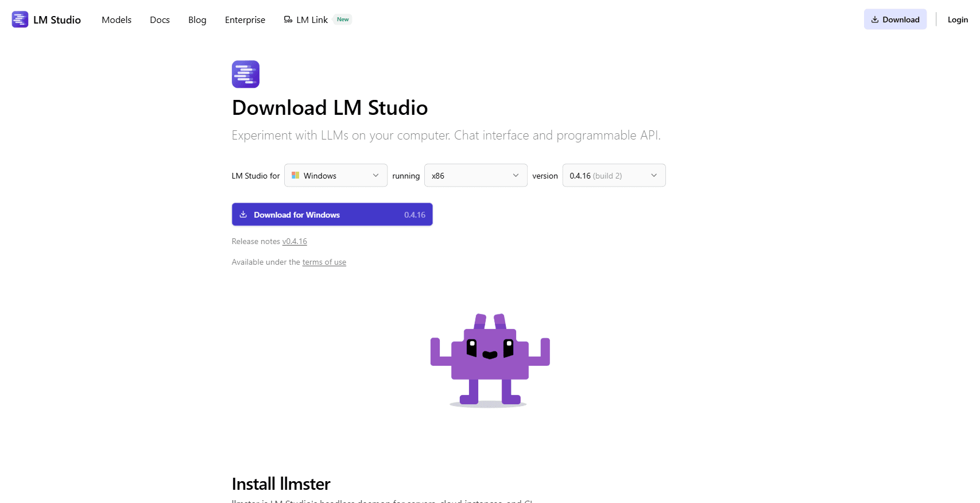Open the Docs page
Image resolution: width=980 pixels, height=503 pixels.
(x=160, y=20)
